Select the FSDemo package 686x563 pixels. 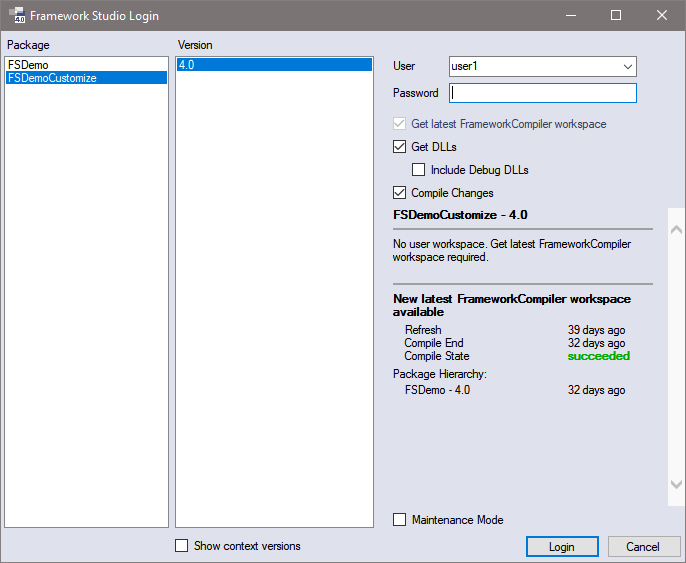(86, 65)
